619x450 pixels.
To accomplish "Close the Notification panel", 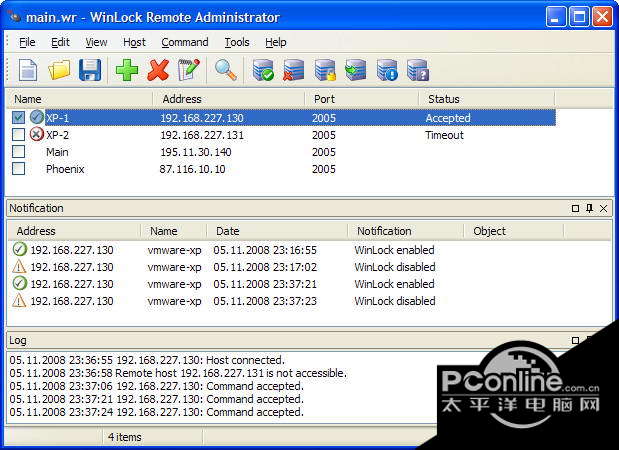I will (x=604, y=208).
